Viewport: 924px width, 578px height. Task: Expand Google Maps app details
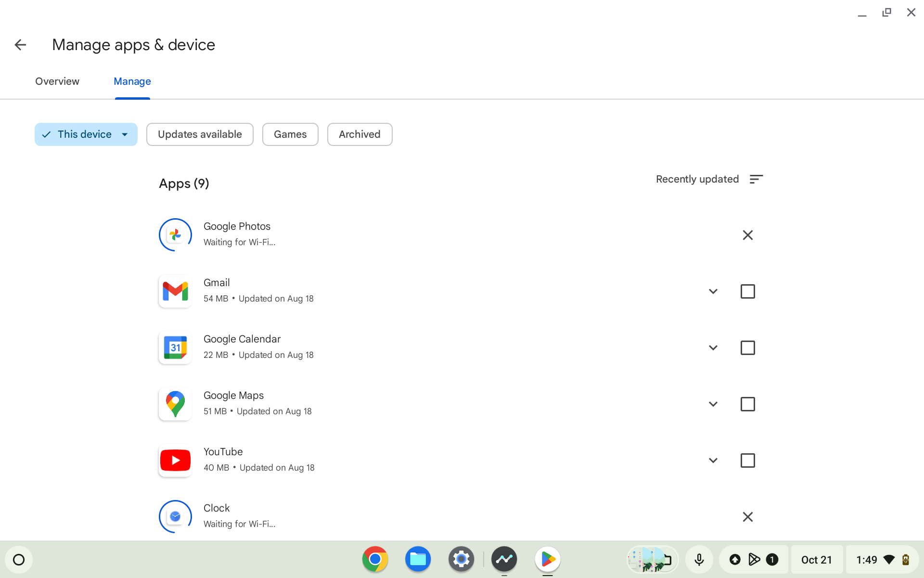712,404
